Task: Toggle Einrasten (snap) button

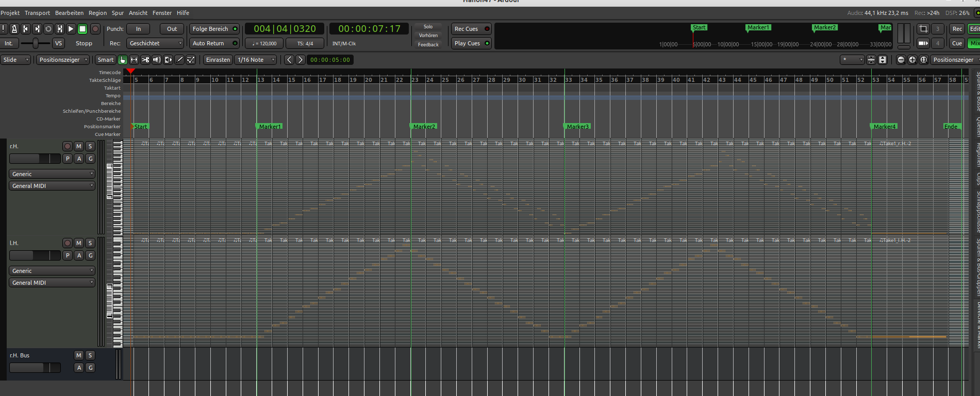Action: tap(218, 60)
